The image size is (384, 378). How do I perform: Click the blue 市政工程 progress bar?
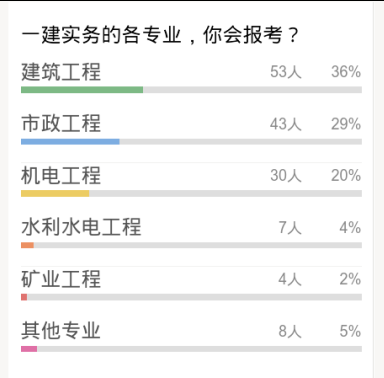(70, 142)
